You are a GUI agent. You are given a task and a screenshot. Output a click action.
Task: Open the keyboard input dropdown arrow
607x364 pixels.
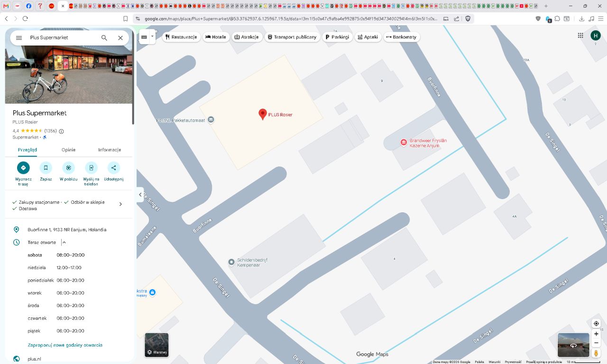152,36
